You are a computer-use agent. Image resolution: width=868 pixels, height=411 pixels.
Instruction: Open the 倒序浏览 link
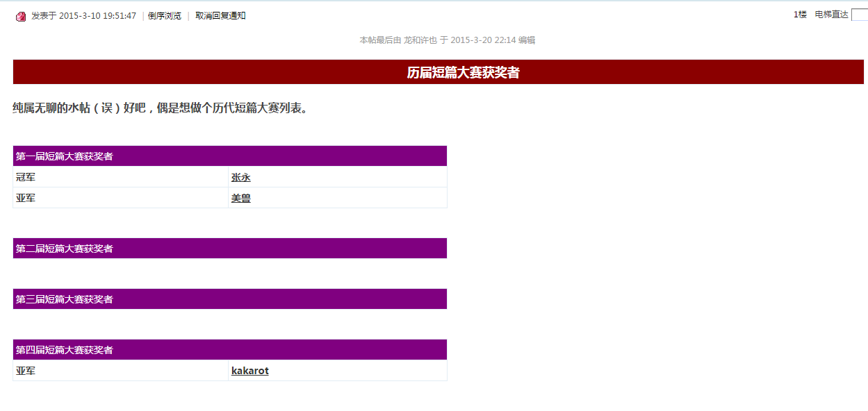click(165, 16)
